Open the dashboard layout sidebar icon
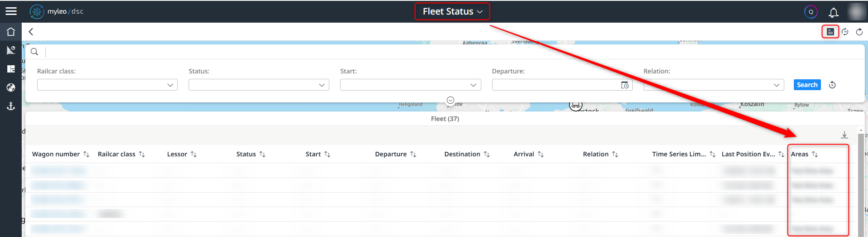 11,69
